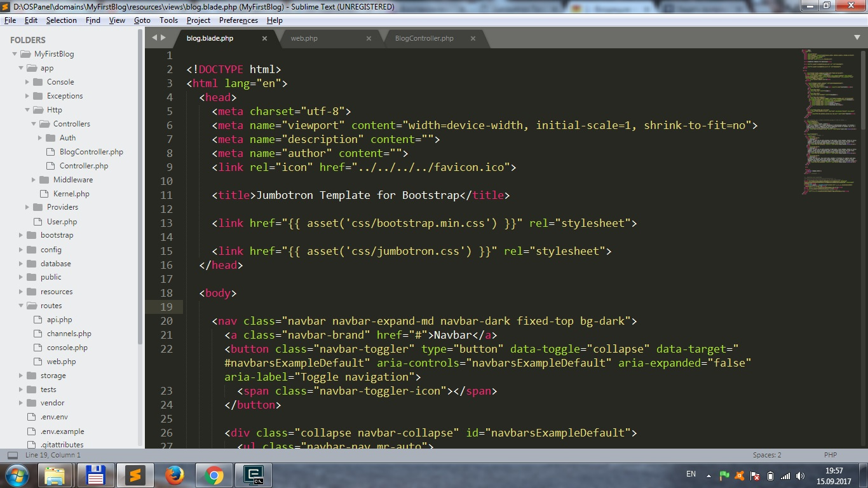Expand the vendor folder
The width and height of the screenshot is (868, 488).
pos(21,403)
